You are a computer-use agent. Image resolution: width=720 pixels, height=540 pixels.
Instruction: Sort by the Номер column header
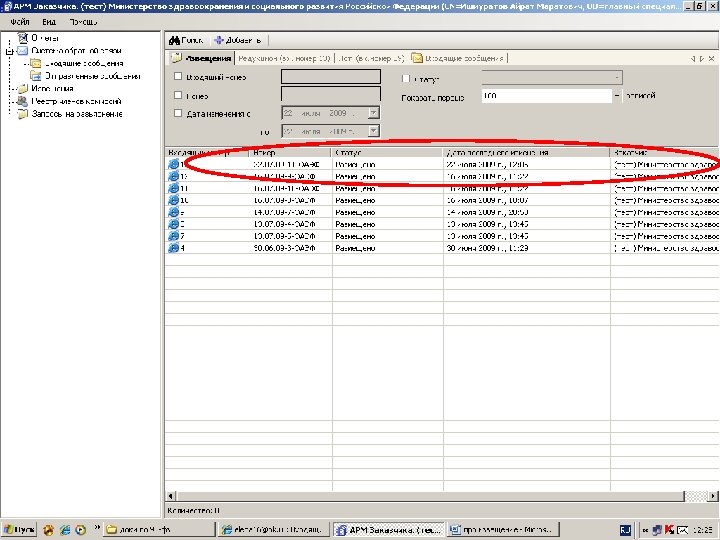(290, 152)
